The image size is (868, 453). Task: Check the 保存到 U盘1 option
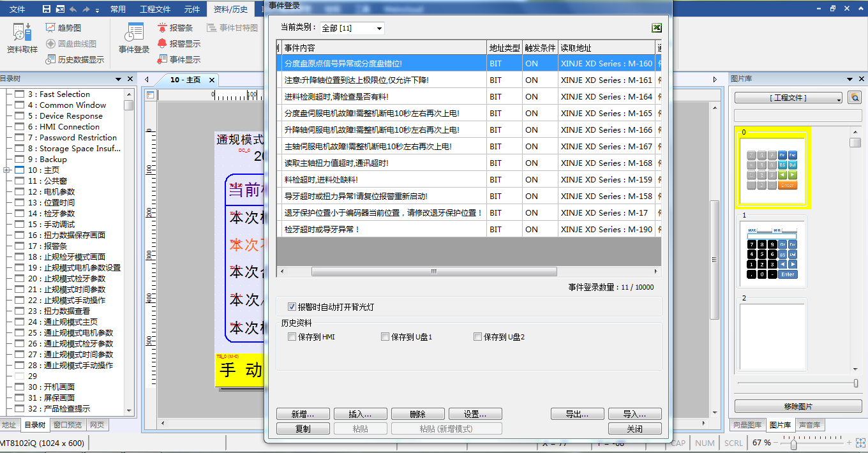(x=385, y=337)
